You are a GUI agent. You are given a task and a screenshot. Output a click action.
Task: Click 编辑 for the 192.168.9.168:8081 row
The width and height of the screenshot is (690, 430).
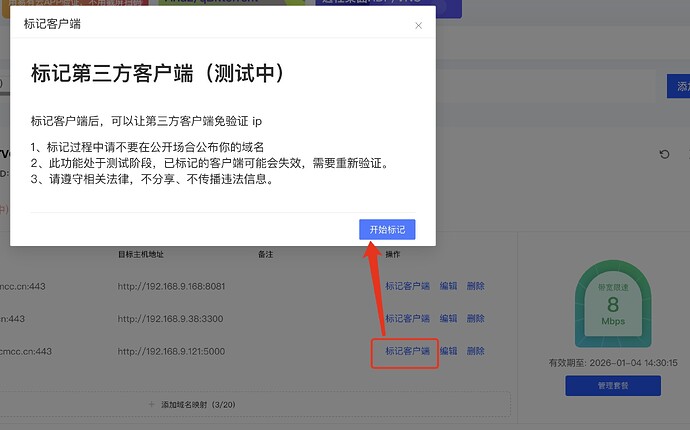pos(448,286)
